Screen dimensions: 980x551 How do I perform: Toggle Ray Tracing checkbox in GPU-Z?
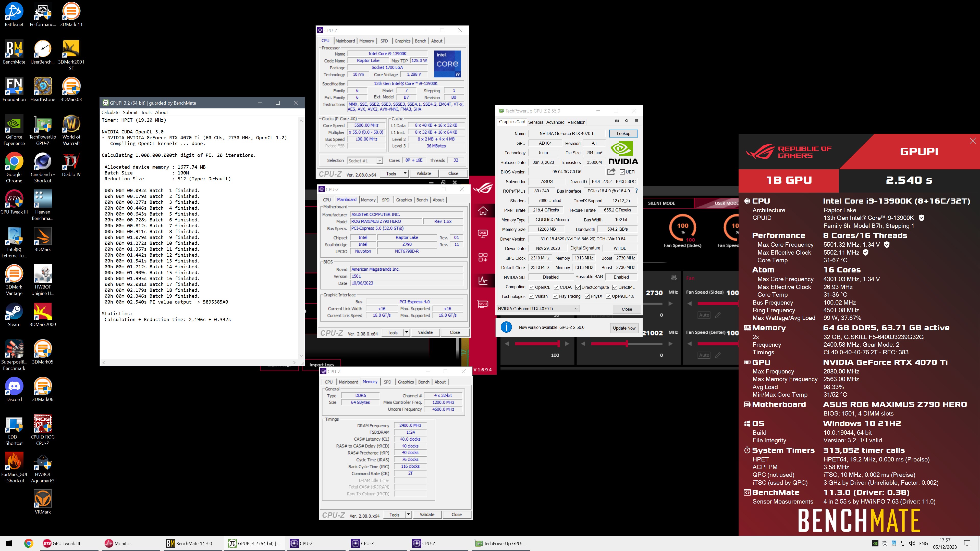[x=555, y=297]
